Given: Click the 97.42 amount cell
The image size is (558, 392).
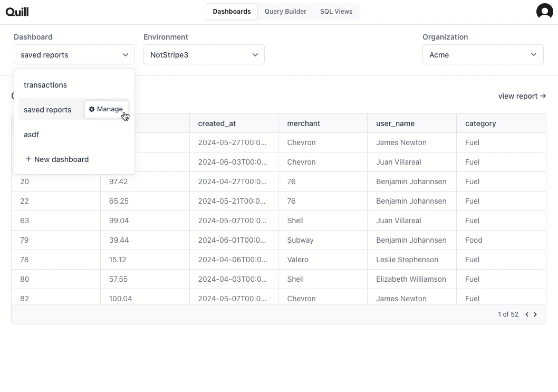Looking at the screenshot, I should pyautogui.click(x=145, y=181).
